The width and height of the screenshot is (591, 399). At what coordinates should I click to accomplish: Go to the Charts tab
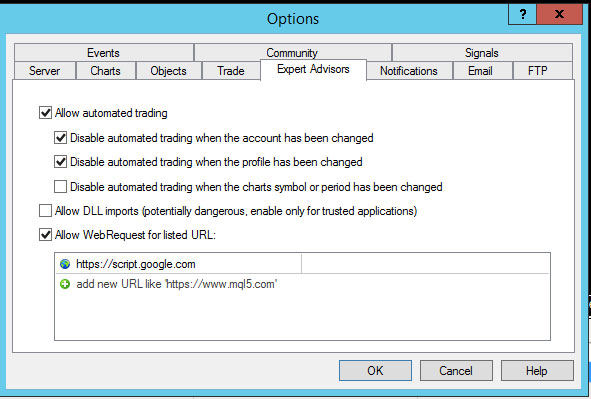point(106,71)
